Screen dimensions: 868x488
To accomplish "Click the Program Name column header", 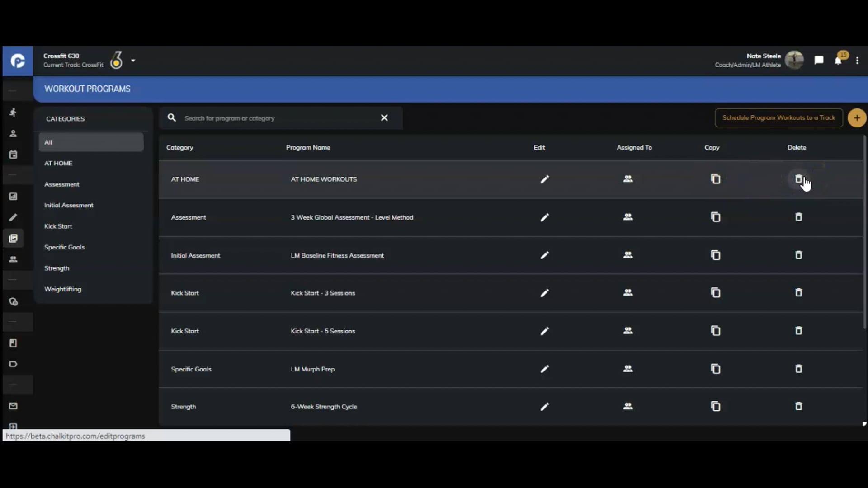I will pyautogui.click(x=308, y=148).
